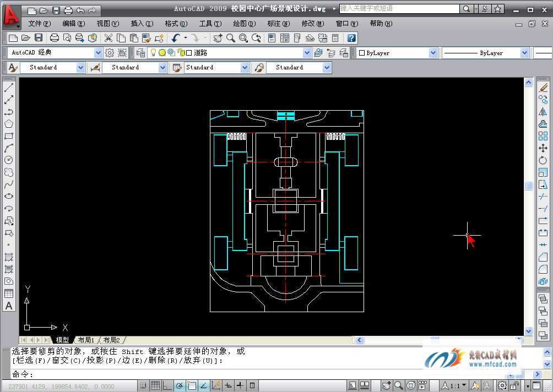The image size is (553, 392).
Task: Toggle Snap mode in the status bar
Action: [143, 385]
